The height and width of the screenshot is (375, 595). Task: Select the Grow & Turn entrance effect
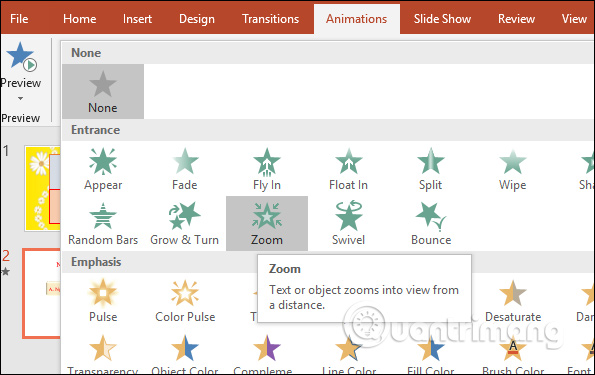[x=185, y=224]
